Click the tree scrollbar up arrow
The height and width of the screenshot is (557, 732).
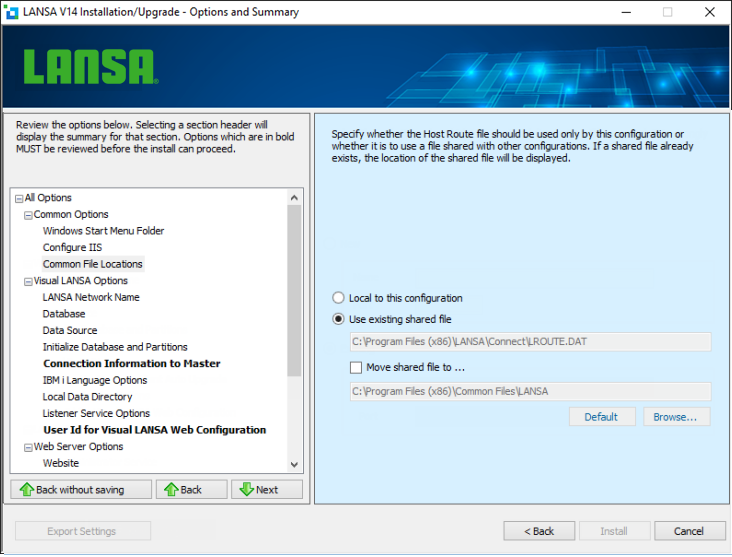(x=294, y=197)
